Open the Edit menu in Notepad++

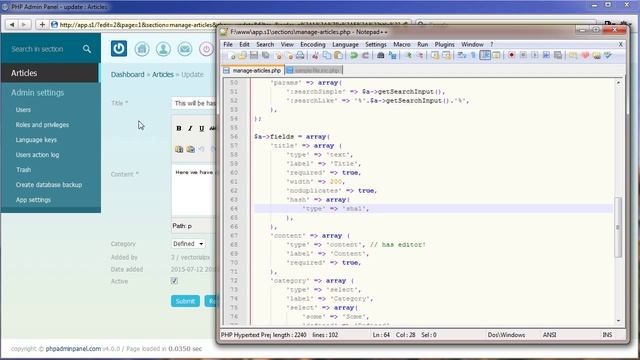[x=244, y=44]
